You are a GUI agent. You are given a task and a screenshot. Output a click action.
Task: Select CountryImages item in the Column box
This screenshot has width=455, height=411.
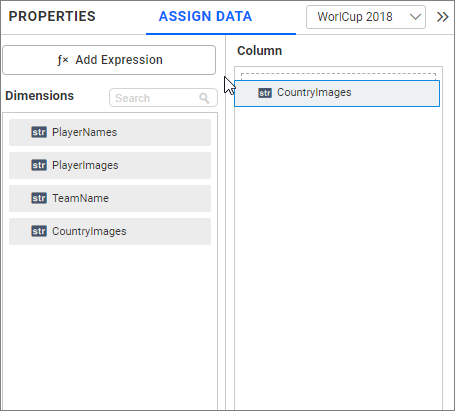tap(337, 93)
